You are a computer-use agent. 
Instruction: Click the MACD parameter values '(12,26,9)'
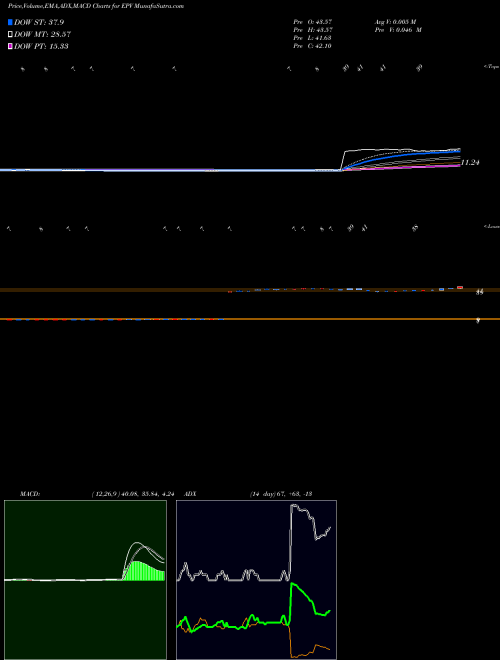(x=105, y=494)
